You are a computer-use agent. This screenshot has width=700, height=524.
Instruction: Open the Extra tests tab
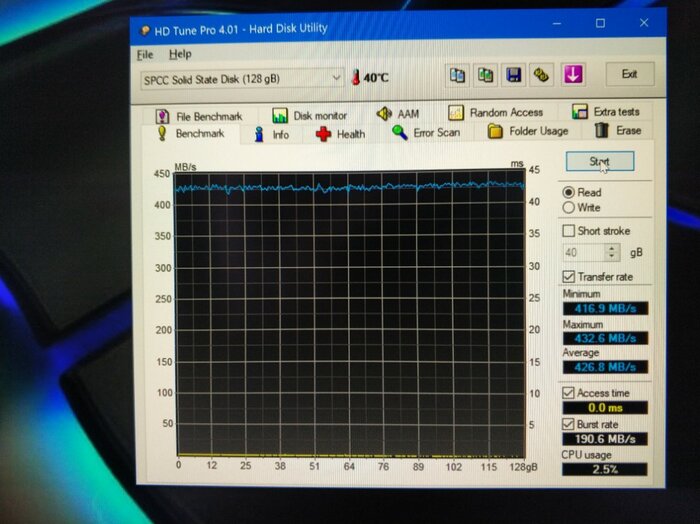606,112
